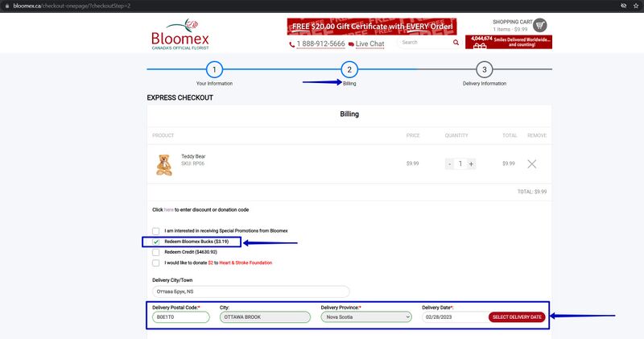
Task: Click the TOTAL: $9.99 text
Action: (x=532, y=192)
